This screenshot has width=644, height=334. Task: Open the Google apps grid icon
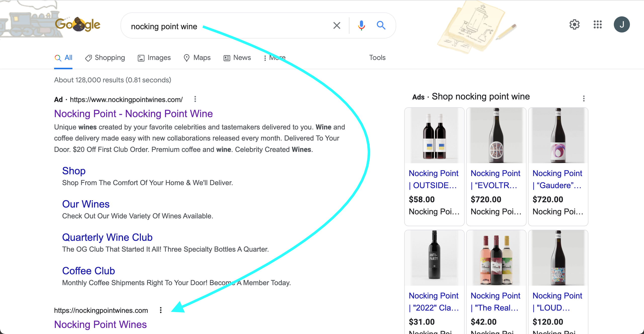point(597,25)
